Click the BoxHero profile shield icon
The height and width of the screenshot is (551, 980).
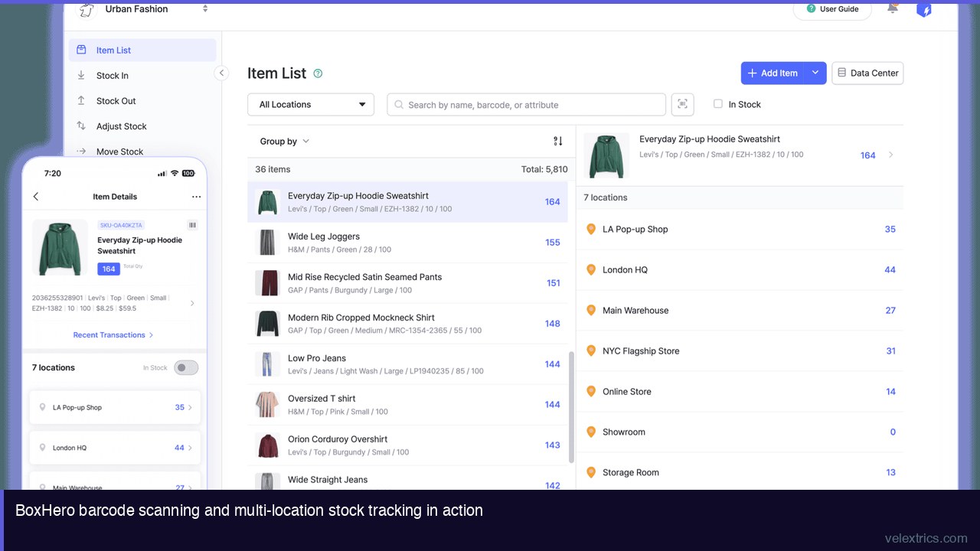(x=924, y=9)
